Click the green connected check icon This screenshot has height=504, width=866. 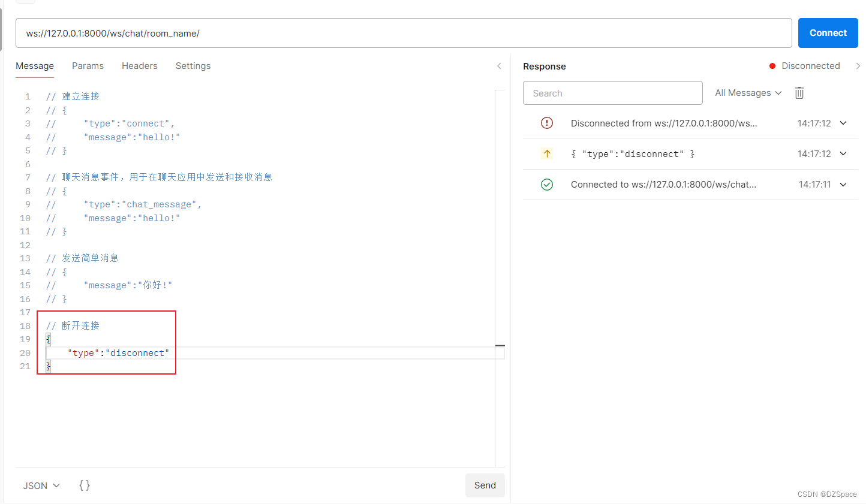(x=546, y=184)
